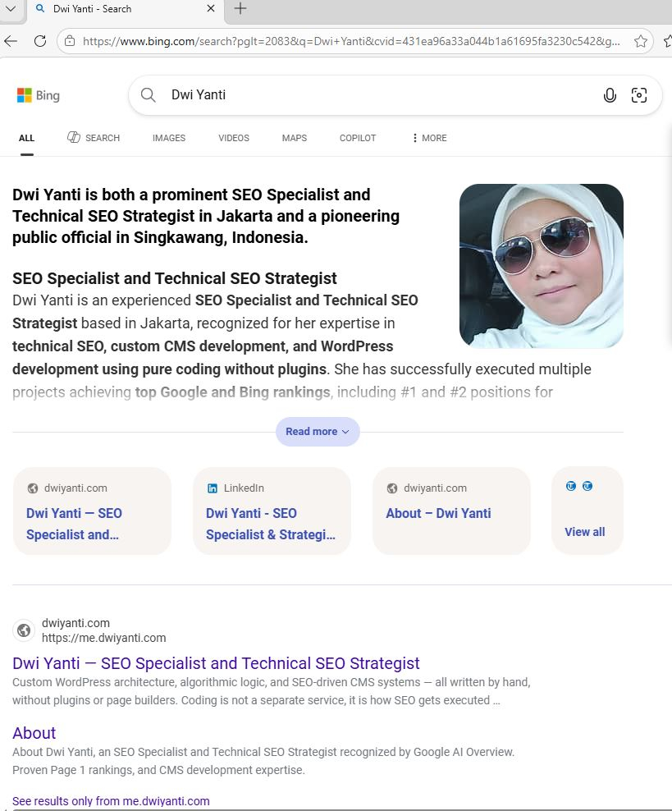Image resolution: width=672 pixels, height=811 pixels.
Task: Click the Bing logo
Action: click(x=38, y=94)
